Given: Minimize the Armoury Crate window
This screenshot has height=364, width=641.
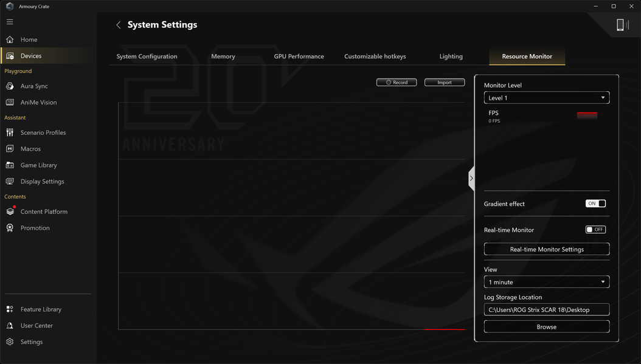Looking at the screenshot, I should point(595,6).
